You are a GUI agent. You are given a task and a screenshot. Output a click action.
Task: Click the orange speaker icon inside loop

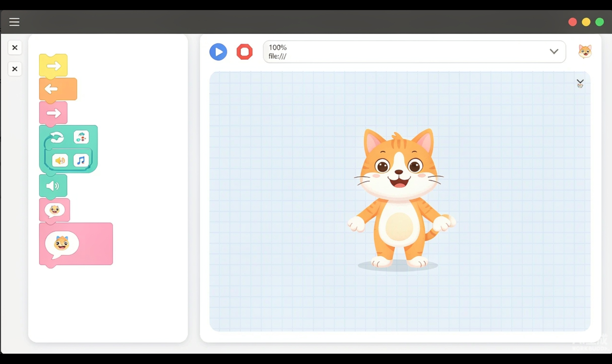(x=60, y=160)
